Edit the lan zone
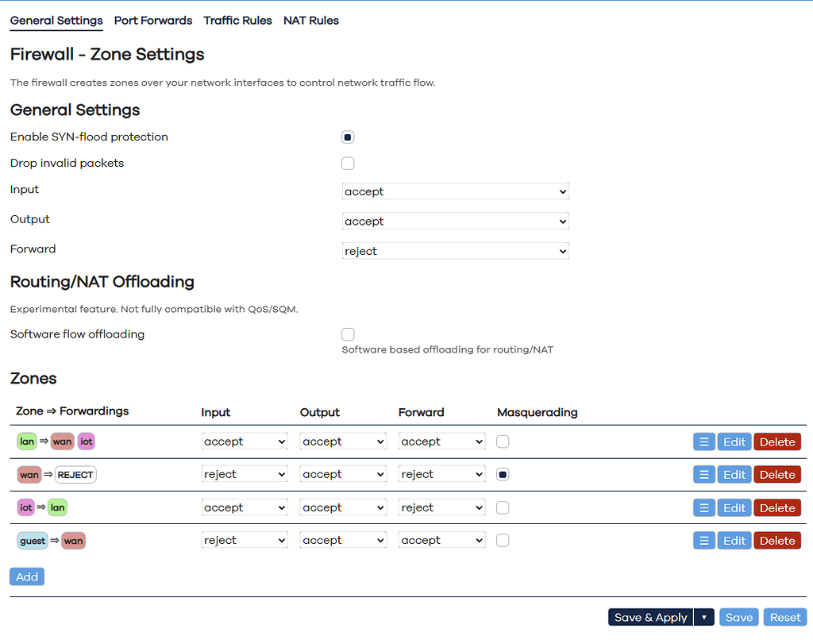Image resolution: width=813 pixels, height=644 pixels. coord(734,442)
